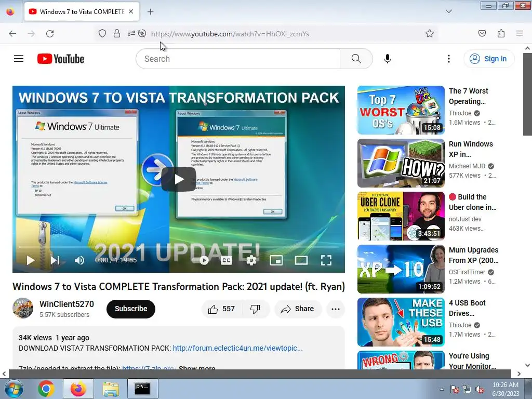Open more actions ellipsis under the video

pos(336,309)
